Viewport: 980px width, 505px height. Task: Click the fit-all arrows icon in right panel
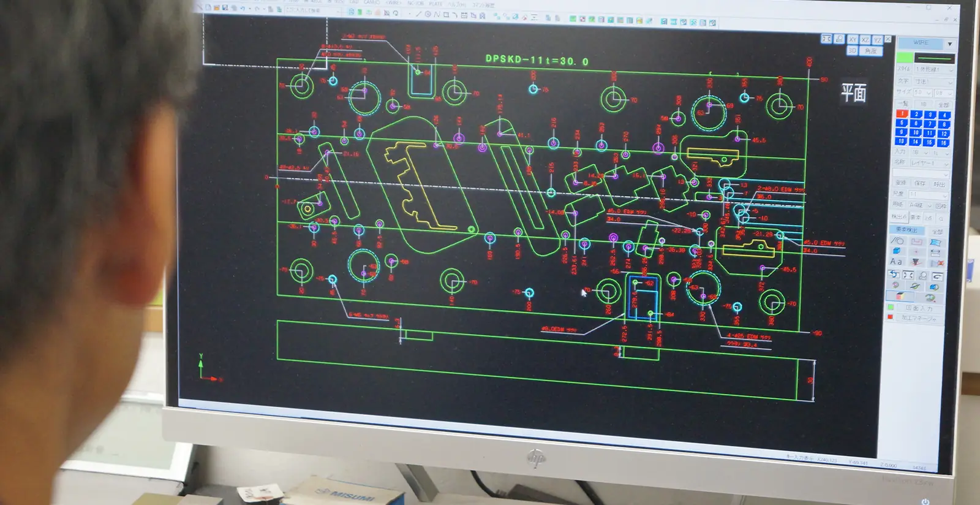tap(908, 275)
